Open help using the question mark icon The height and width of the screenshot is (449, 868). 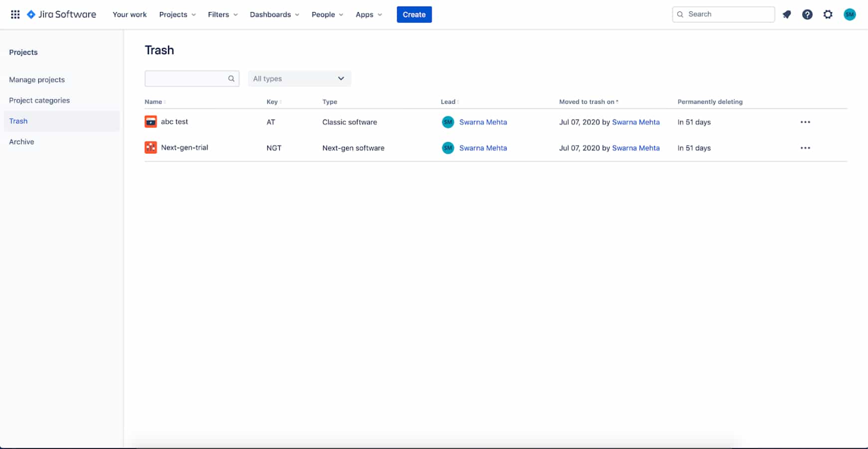(807, 14)
